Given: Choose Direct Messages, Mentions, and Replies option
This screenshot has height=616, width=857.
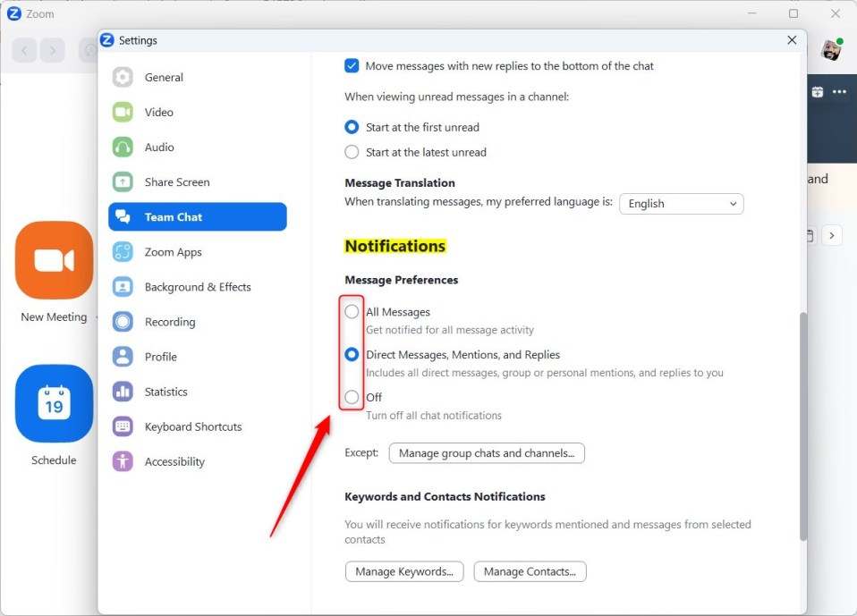Looking at the screenshot, I should 352,354.
